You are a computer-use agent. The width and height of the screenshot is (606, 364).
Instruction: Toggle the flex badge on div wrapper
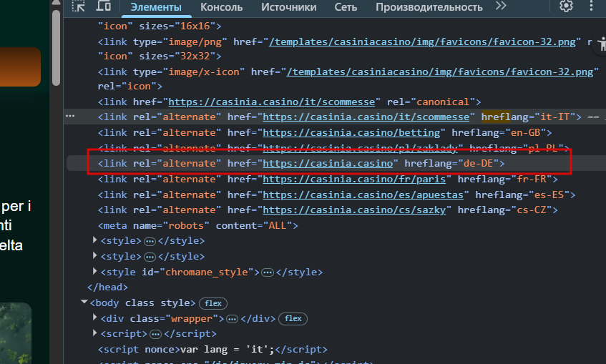tap(293, 318)
